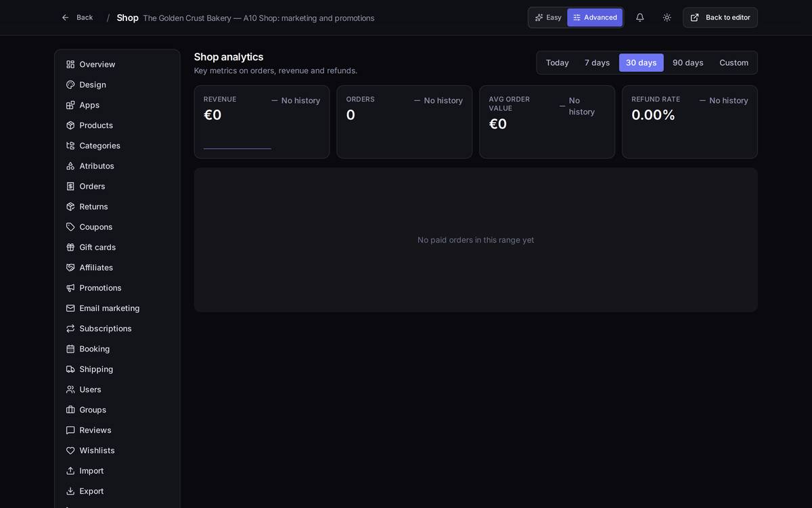Select the 30 days range
Viewport: 812px width, 508px height.
[x=641, y=63]
